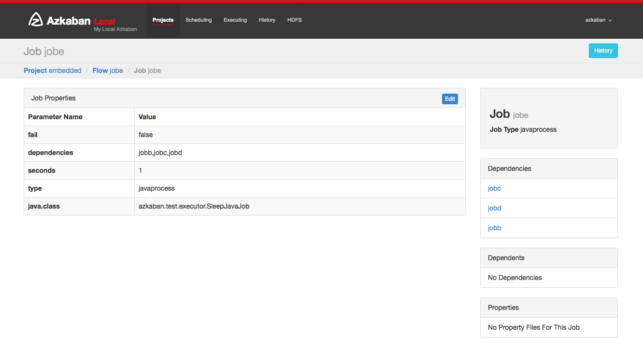Open the HDFS tab
The width and height of the screenshot is (643, 364).
[x=295, y=20]
